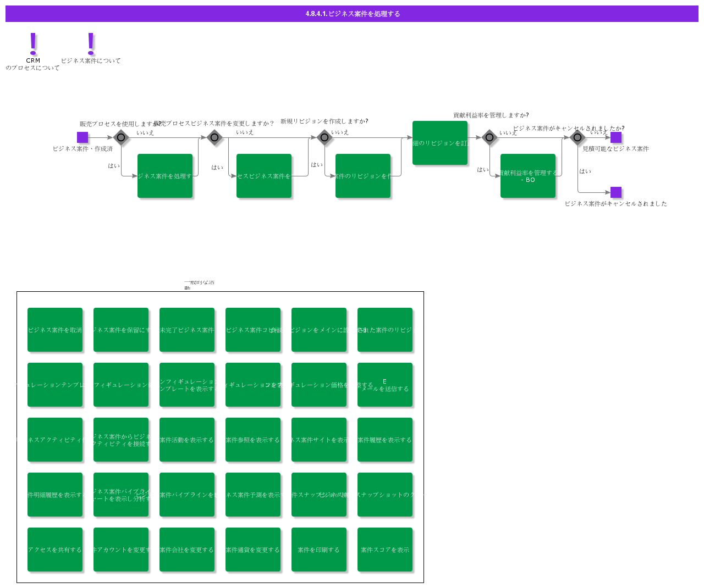This screenshot has height=588, width=704.
Task: Click the '販売プロセスを使用しますか?' gateway diamond
Action: pos(121,137)
